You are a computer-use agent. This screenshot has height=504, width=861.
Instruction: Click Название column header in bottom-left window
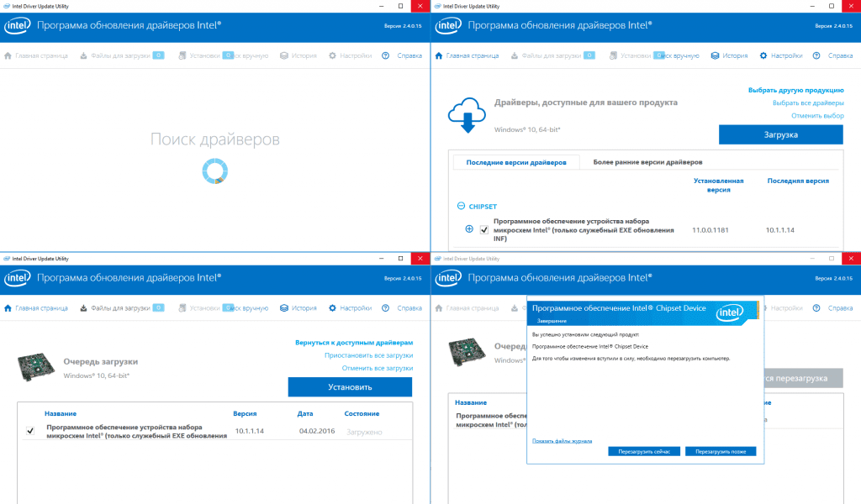pos(61,413)
